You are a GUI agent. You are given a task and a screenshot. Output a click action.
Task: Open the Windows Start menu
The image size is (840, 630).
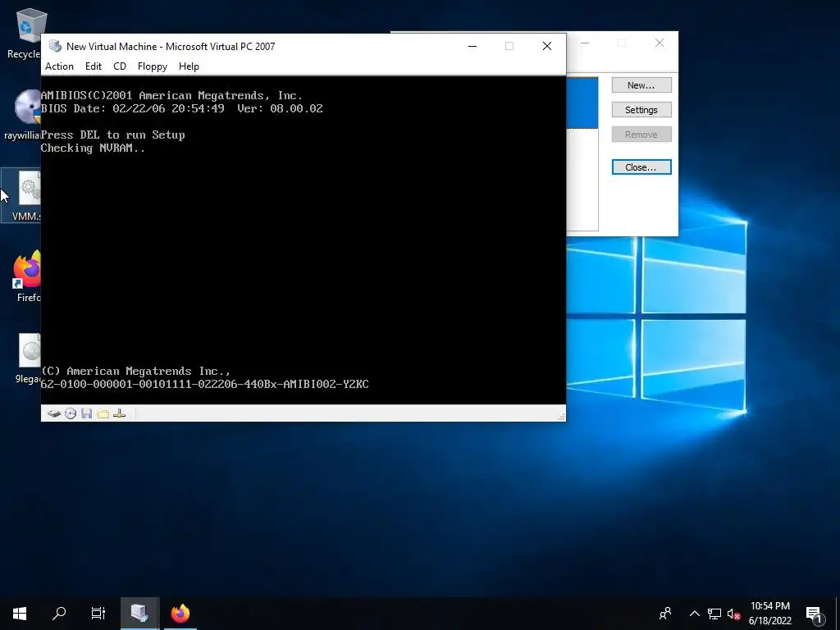click(20, 614)
